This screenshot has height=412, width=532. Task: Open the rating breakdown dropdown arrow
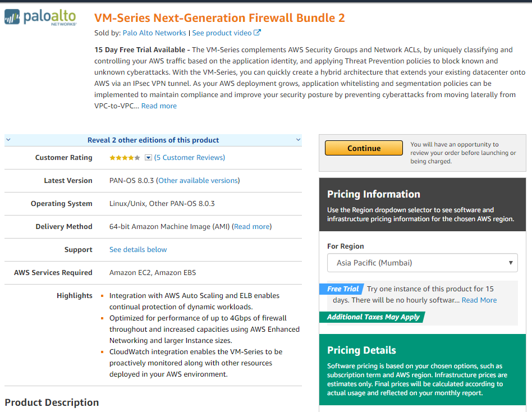[x=148, y=158]
